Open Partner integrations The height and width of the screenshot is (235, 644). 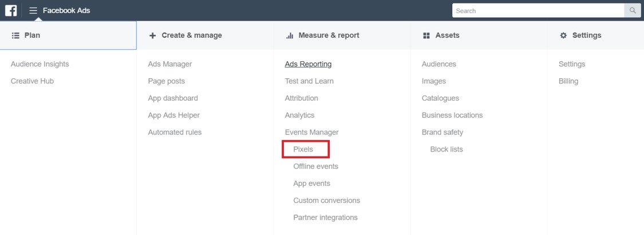pyautogui.click(x=325, y=218)
